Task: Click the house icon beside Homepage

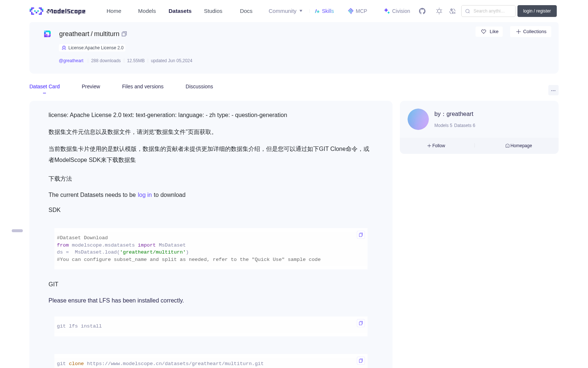Action: [x=507, y=146]
